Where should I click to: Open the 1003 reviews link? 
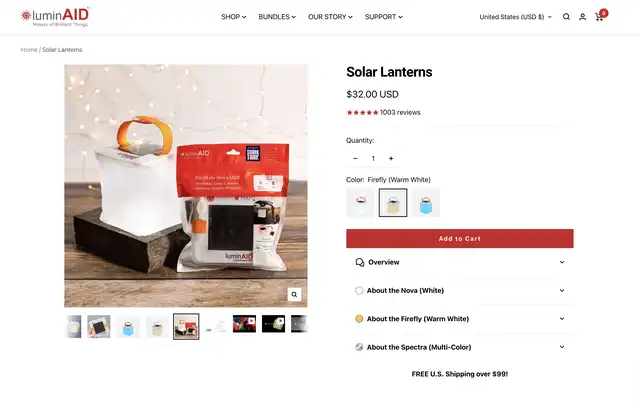click(x=400, y=112)
